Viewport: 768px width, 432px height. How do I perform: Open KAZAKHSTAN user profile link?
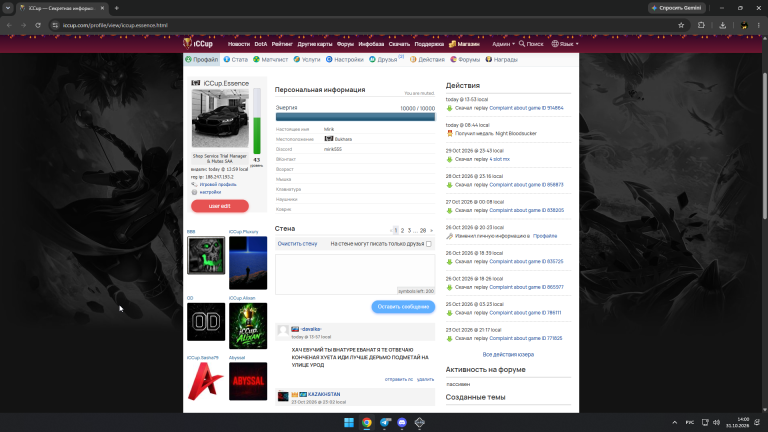point(324,394)
